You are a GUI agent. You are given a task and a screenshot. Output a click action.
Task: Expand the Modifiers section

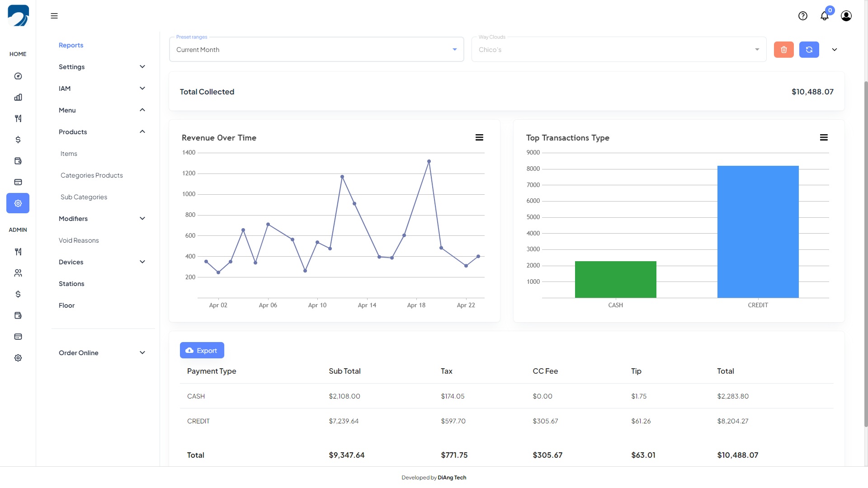(102, 219)
